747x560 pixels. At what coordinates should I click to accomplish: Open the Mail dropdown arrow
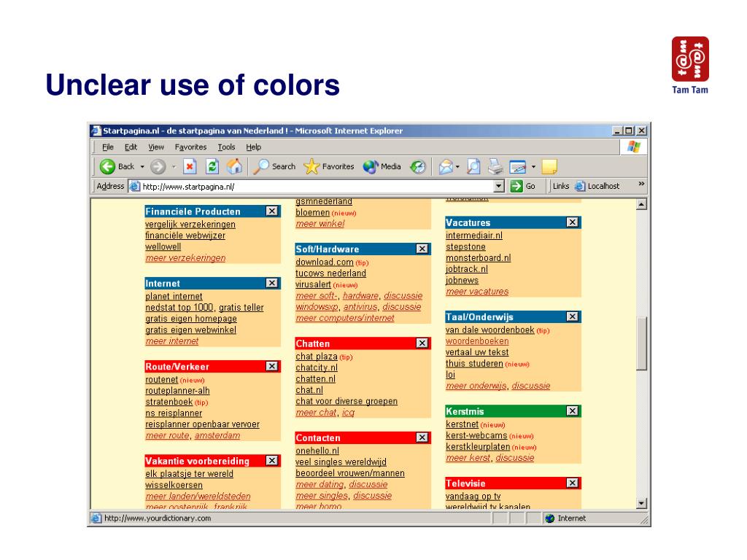(x=457, y=167)
